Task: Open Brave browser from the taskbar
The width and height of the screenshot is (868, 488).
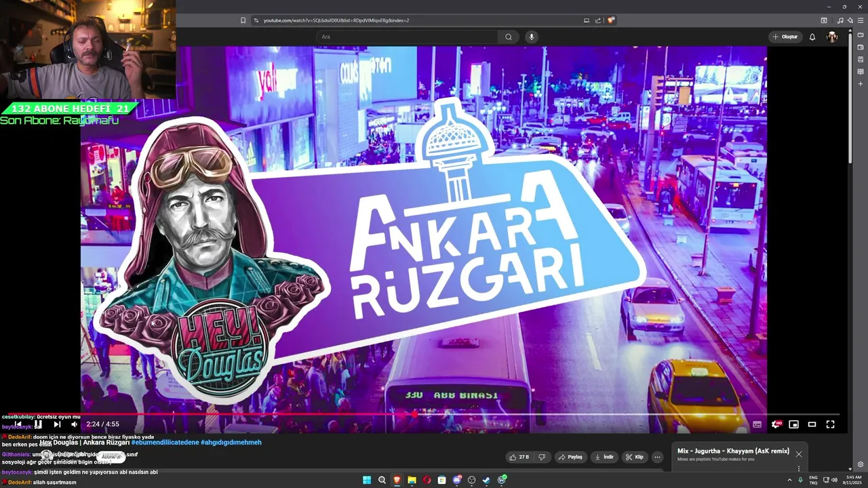Action: pos(397,480)
